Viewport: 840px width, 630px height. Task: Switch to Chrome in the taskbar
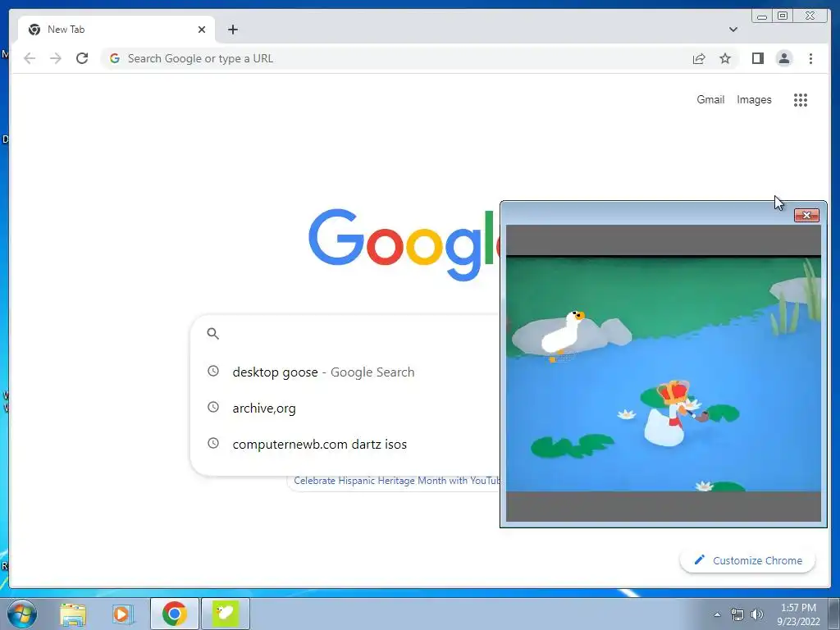click(175, 614)
